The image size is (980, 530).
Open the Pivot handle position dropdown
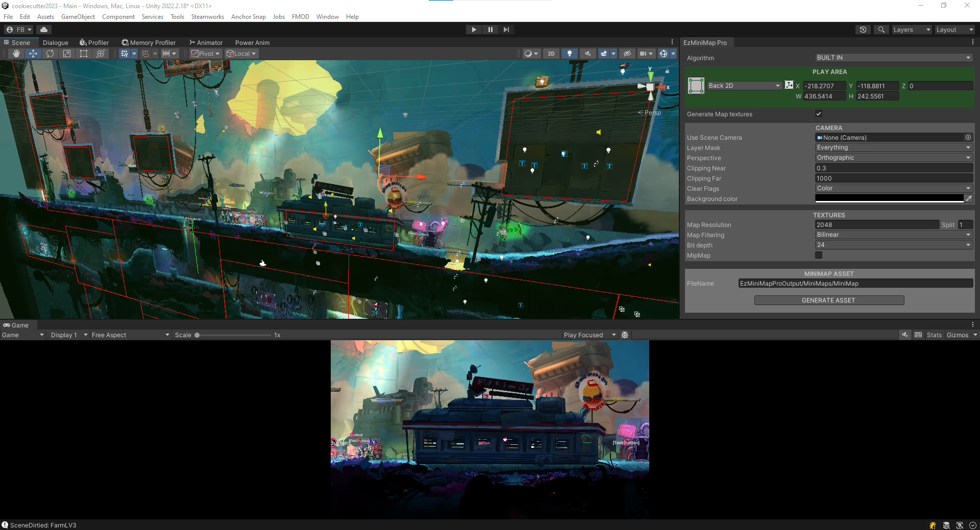pyautogui.click(x=205, y=54)
